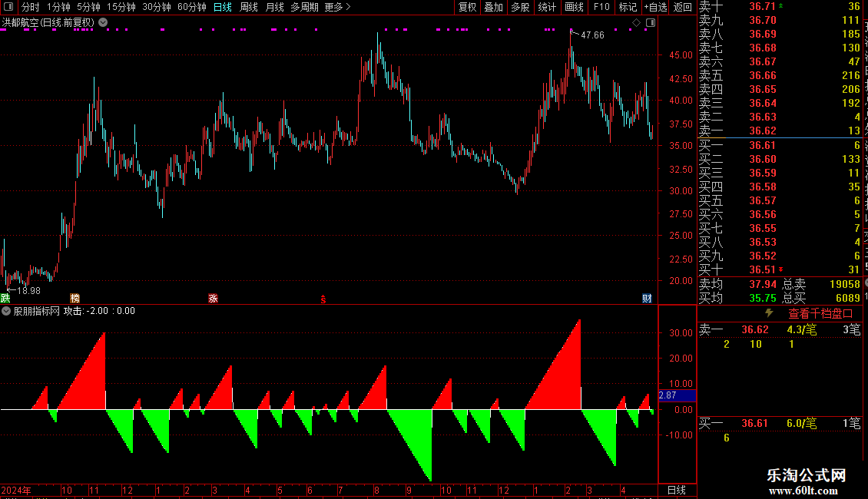Open the 统计 statistics tool
Viewport: 868px width, 499px height.
(x=547, y=7)
